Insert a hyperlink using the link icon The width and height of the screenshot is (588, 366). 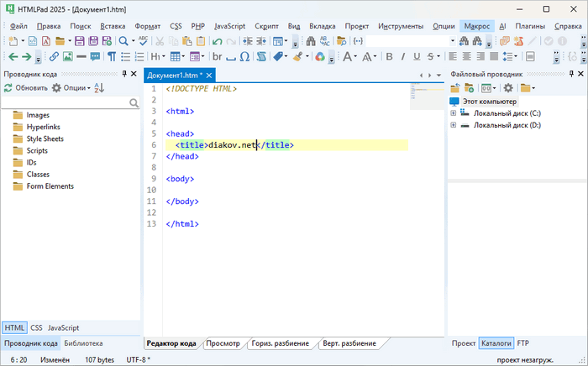pyautogui.click(x=54, y=57)
